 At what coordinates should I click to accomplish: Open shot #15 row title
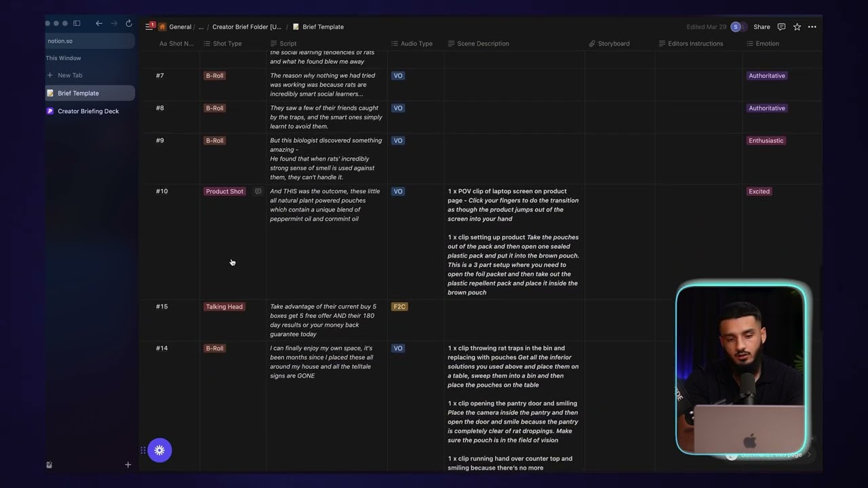[161, 306]
